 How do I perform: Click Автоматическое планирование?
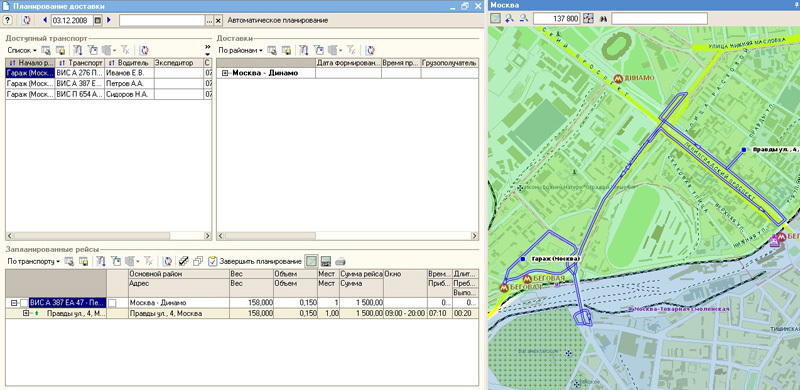click(x=278, y=20)
